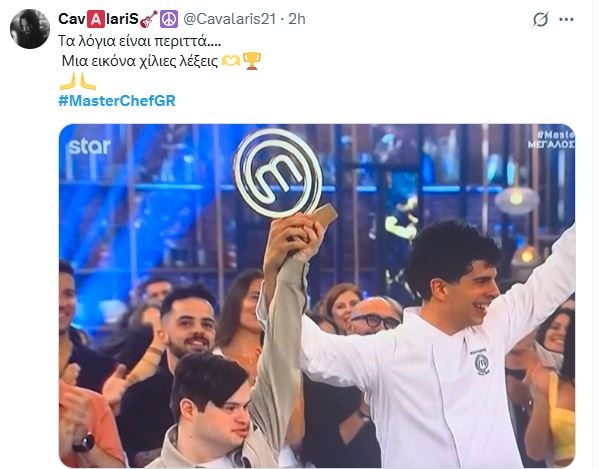Viewport: 601px width, 469px height.
Task: Open the attached MasterChef photo
Action: pyautogui.click(x=317, y=295)
